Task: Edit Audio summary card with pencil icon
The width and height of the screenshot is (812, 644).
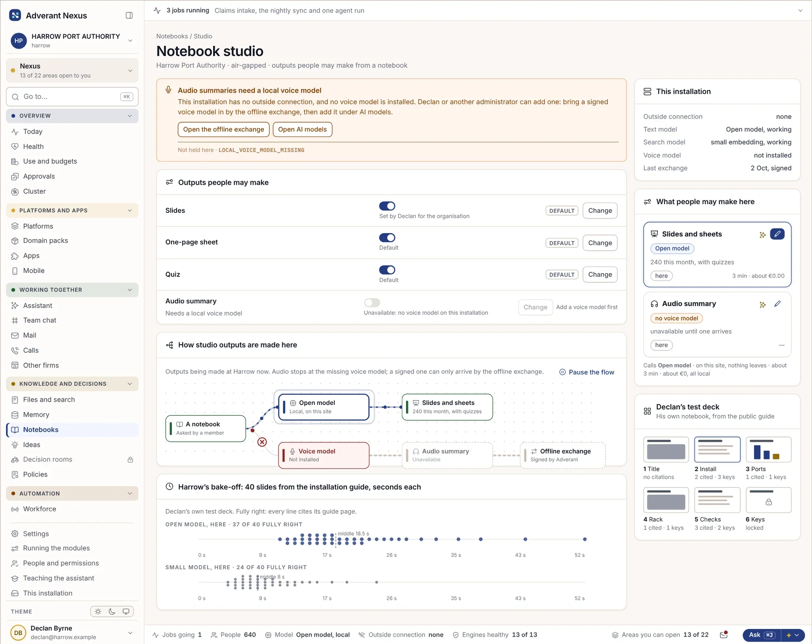Action: coord(777,304)
